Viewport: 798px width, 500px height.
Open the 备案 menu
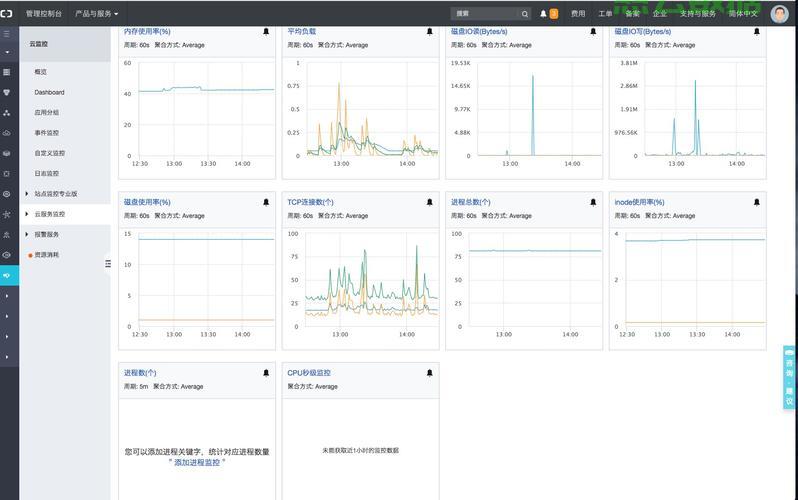tap(632, 14)
